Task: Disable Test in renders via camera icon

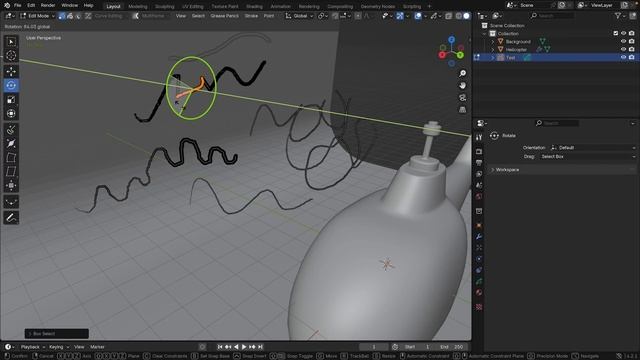Action: [631, 58]
